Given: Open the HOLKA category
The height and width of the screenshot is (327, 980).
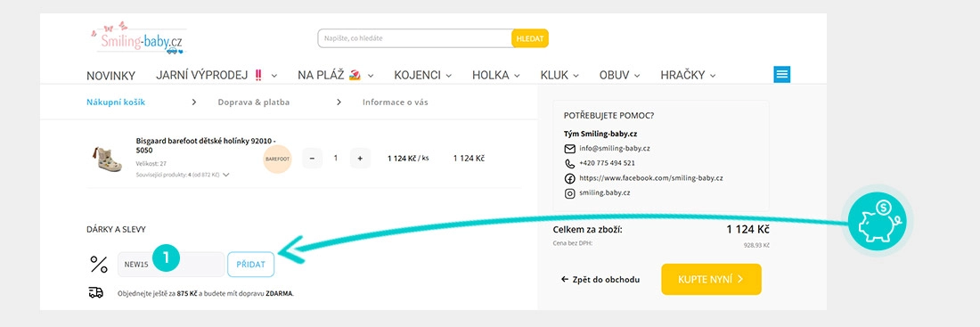Looking at the screenshot, I should (x=491, y=75).
